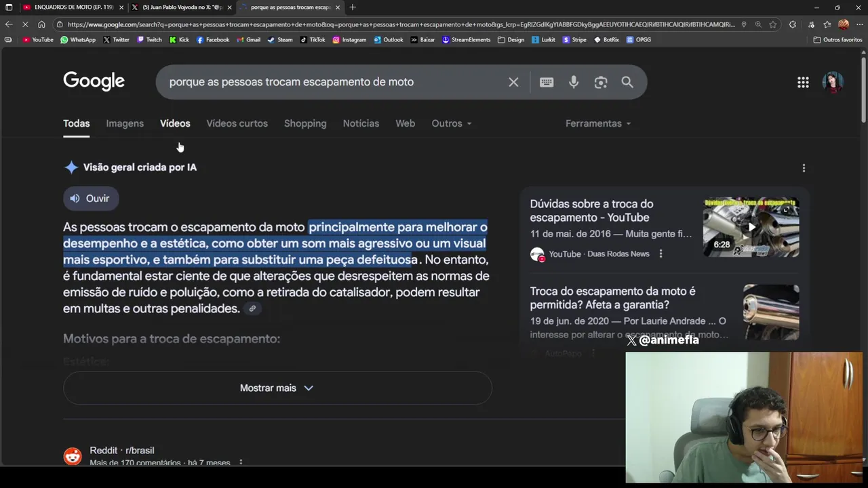
Task: Expand the Outros search filter dropdown
Action: 452,123
